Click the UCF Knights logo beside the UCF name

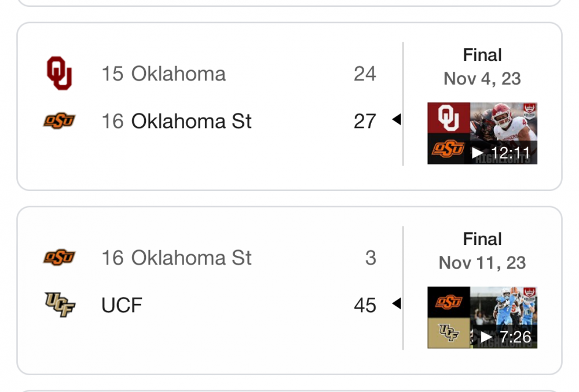tap(59, 305)
